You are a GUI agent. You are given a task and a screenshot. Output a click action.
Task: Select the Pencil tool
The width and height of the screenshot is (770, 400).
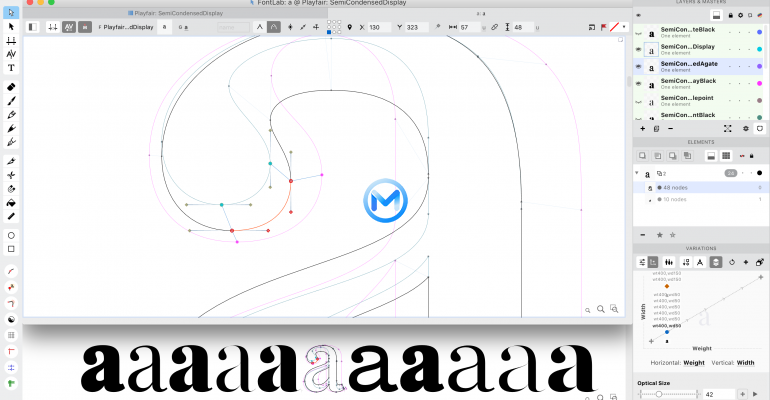(11, 114)
